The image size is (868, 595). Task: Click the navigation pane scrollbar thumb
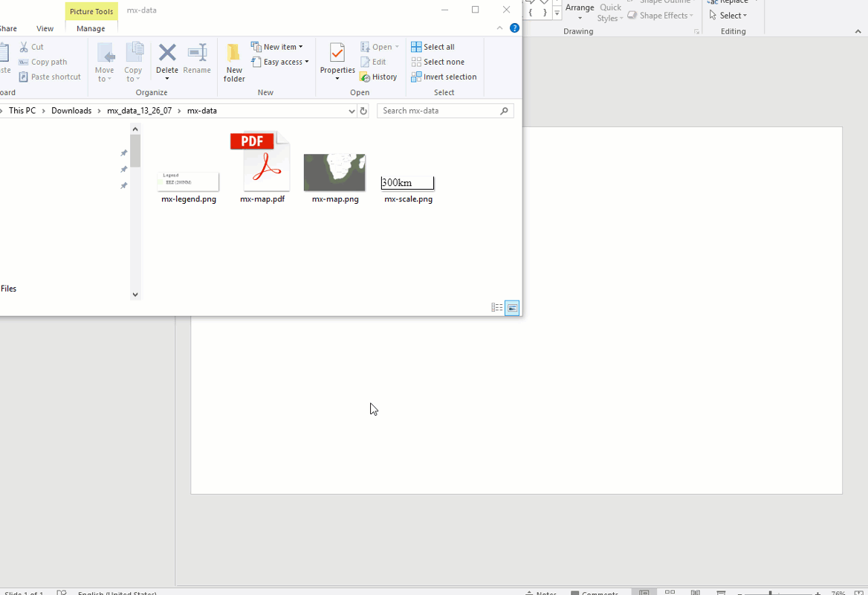pos(135,151)
